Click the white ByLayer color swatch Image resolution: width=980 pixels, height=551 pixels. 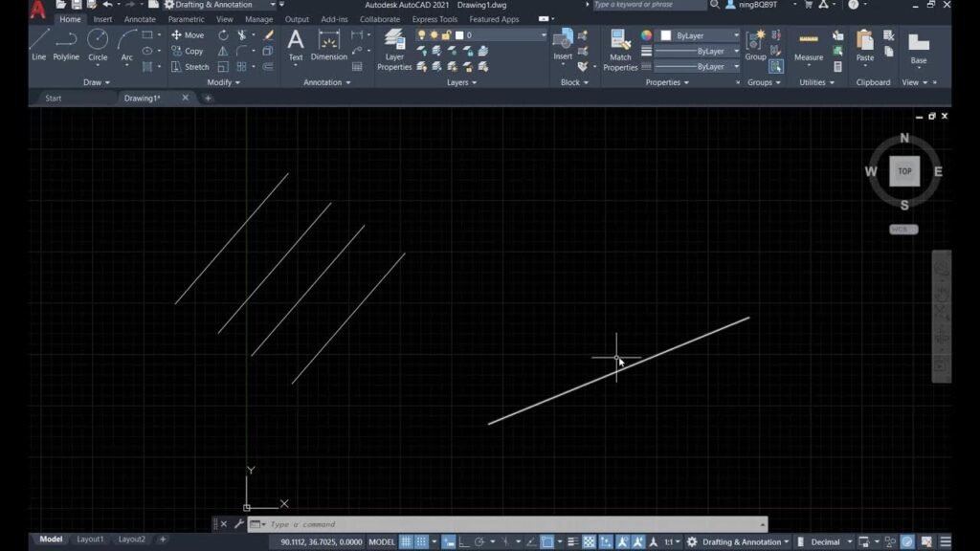tap(666, 35)
